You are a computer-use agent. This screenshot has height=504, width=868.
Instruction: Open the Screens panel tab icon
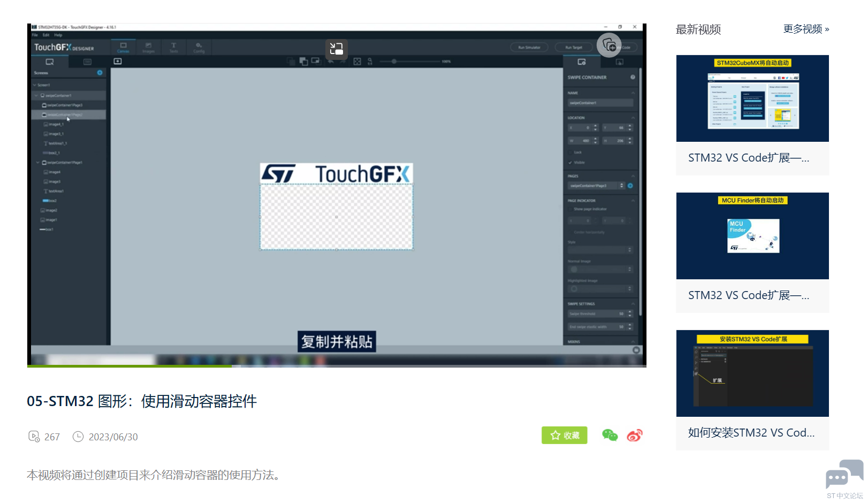click(50, 62)
